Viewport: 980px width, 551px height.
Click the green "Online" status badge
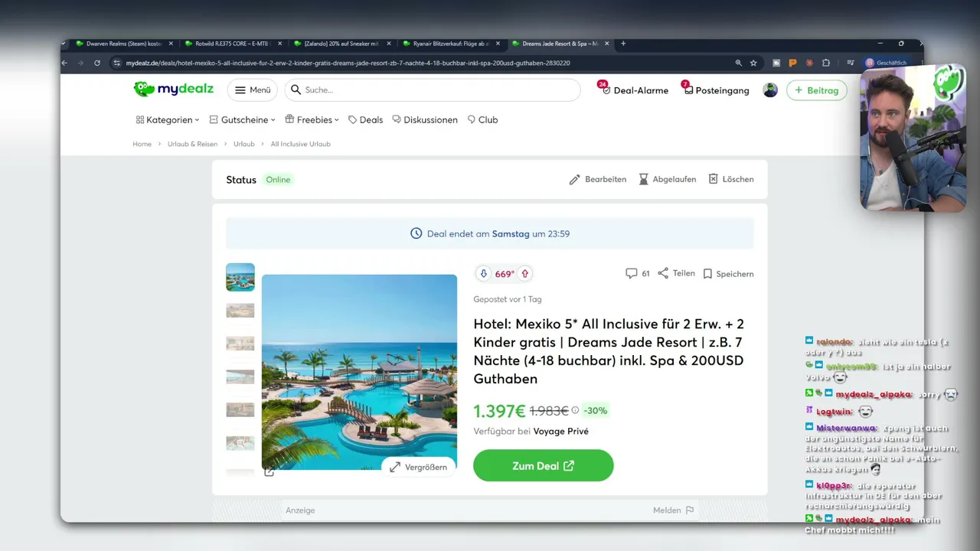point(278,180)
